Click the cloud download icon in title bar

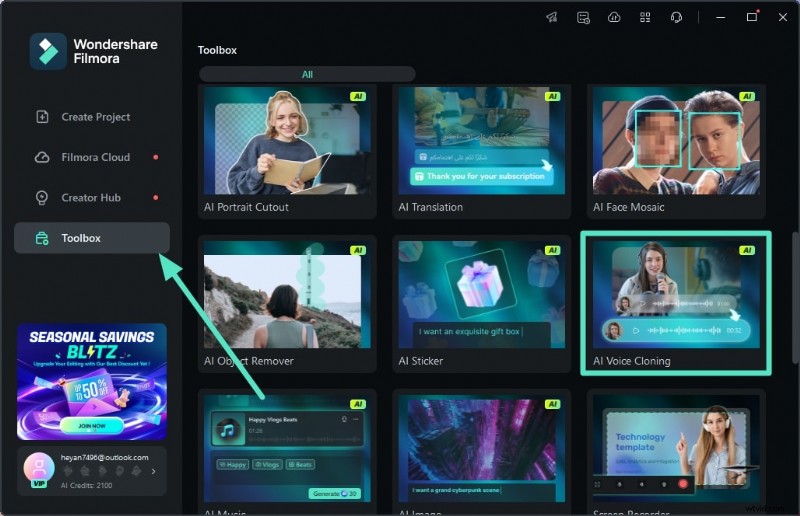tap(614, 17)
